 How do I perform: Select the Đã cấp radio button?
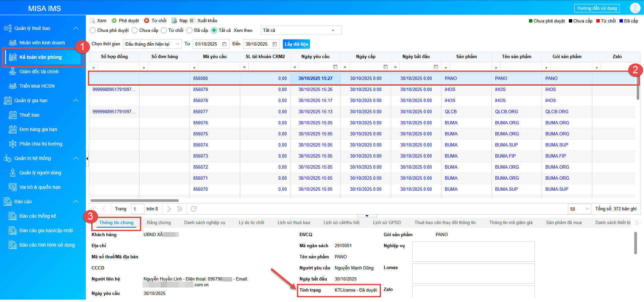click(190, 31)
